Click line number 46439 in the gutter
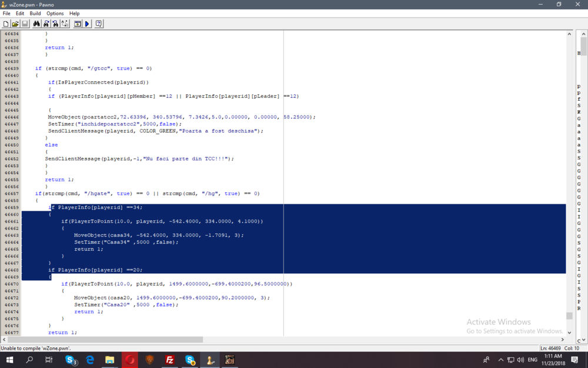This screenshot has height=368, width=588. tap(12, 68)
